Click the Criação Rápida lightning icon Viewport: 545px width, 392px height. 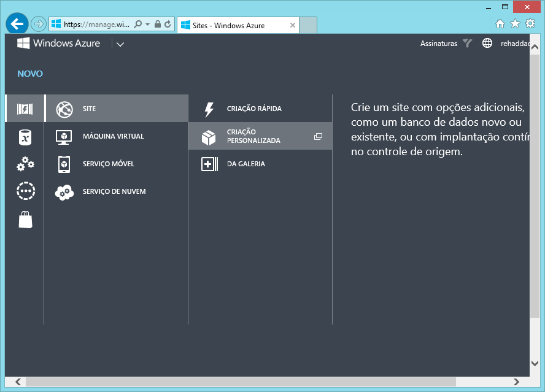(x=209, y=109)
